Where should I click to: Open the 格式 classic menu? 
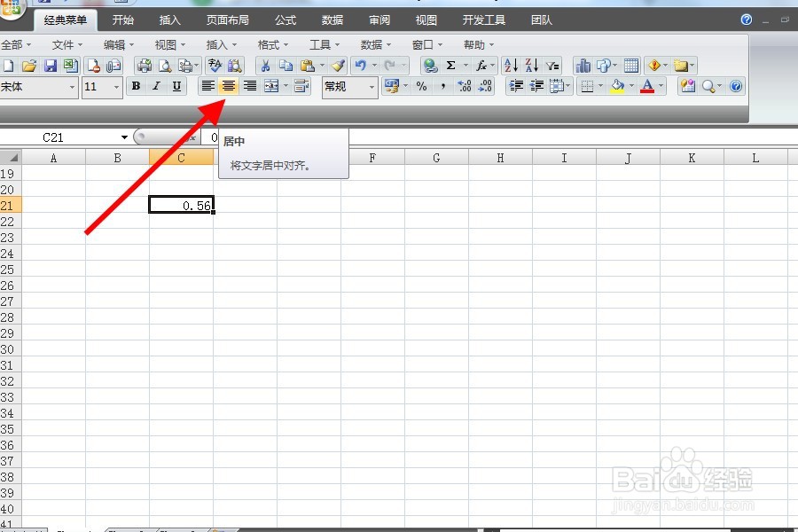(x=272, y=45)
